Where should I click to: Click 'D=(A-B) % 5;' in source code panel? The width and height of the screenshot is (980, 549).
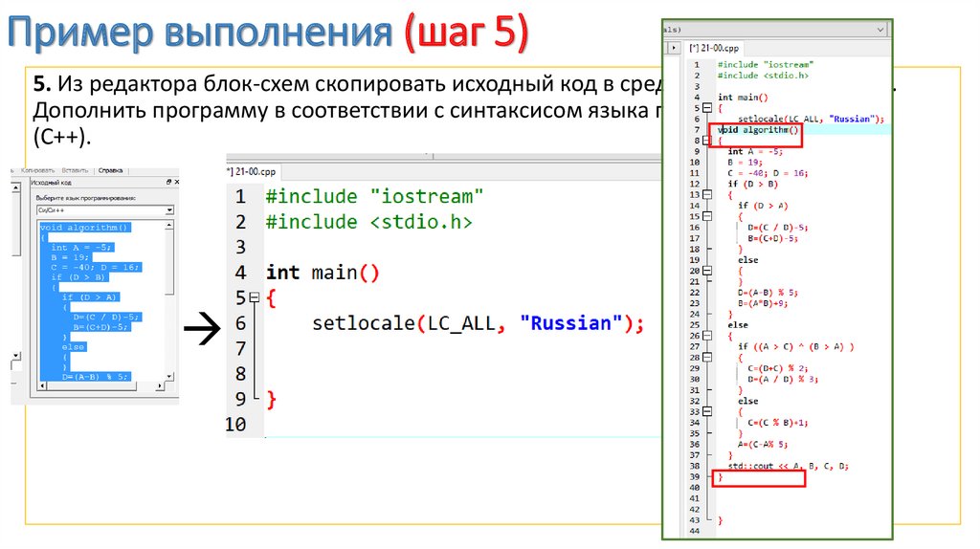pyautogui.click(x=96, y=377)
